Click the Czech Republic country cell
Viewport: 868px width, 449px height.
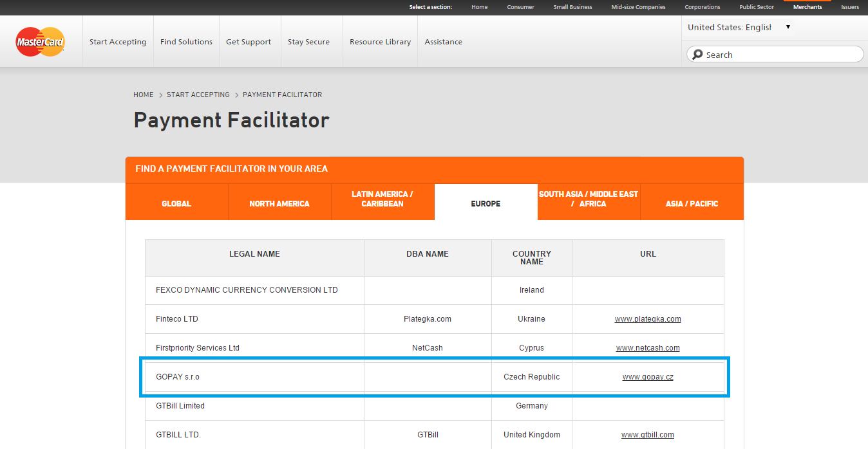532,377
